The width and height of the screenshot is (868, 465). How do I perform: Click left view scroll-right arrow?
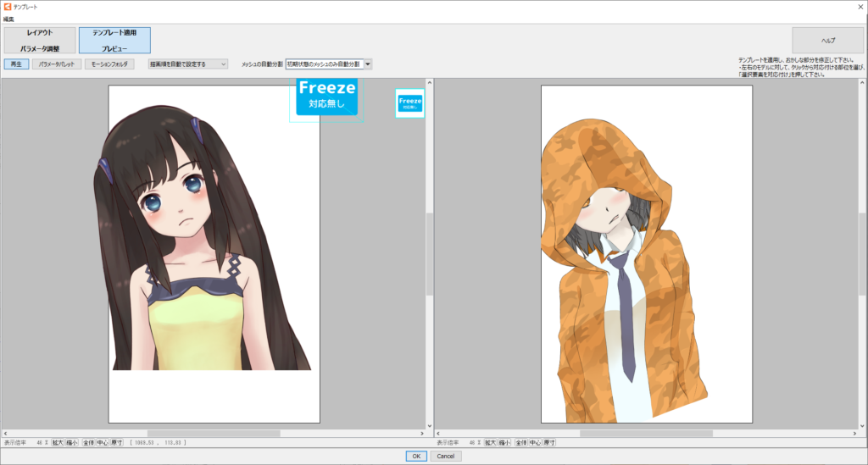point(422,434)
